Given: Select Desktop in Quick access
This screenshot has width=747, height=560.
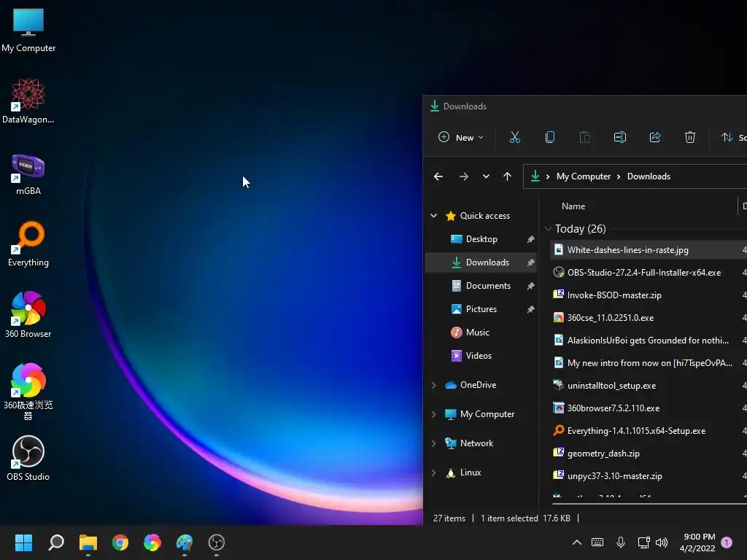Looking at the screenshot, I should coord(481,239).
